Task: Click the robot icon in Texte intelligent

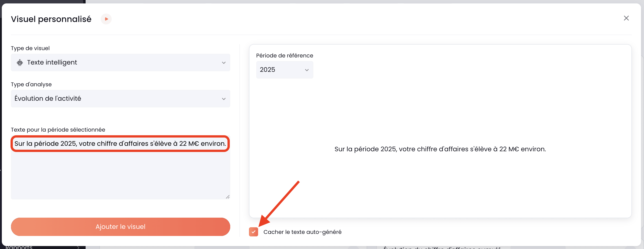Action: tap(20, 62)
